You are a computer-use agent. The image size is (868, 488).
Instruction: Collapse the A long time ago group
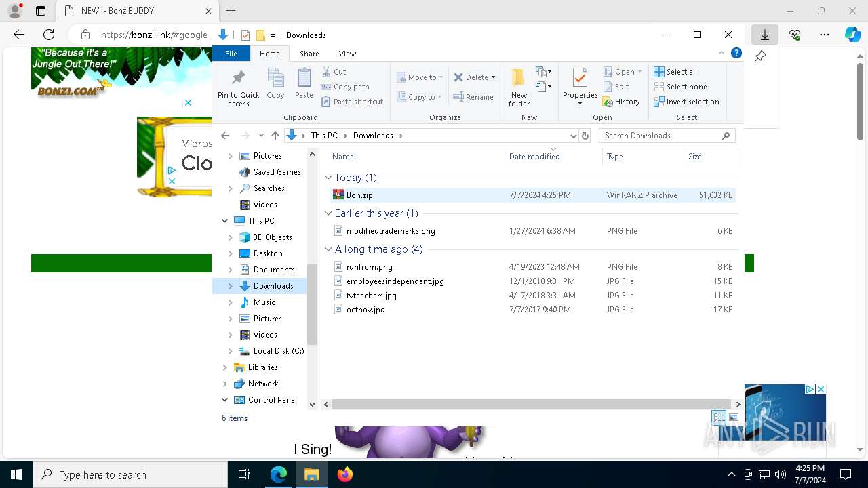pyautogui.click(x=328, y=249)
